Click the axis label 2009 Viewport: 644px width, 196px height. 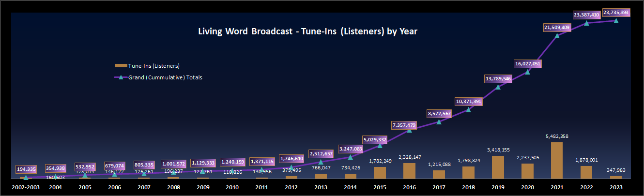click(202, 187)
